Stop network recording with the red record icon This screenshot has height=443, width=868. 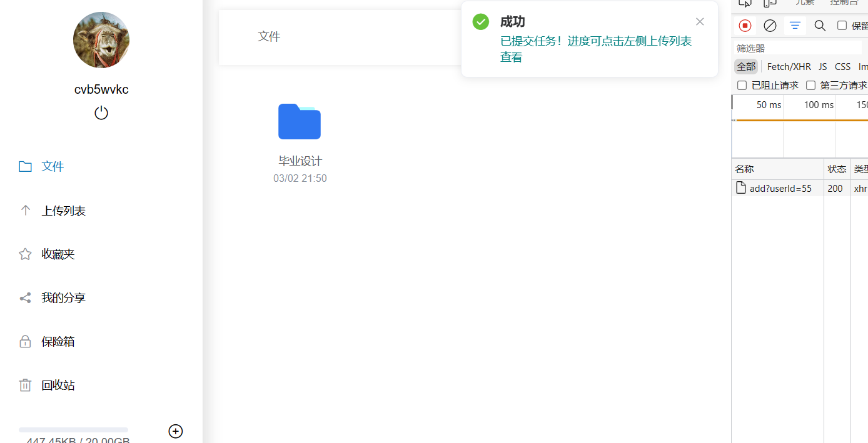point(745,26)
